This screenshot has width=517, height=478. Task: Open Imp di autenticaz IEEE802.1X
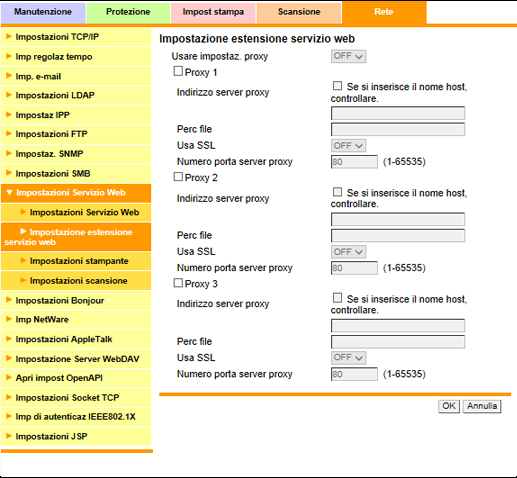tap(76, 417)
